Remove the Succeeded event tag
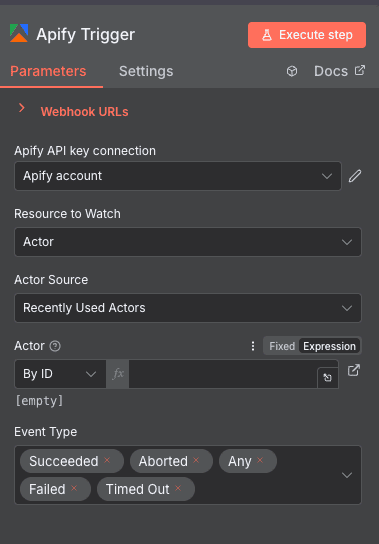Image resolution: width=379 pixels, height=544 pixels. (x=107, y=460)
